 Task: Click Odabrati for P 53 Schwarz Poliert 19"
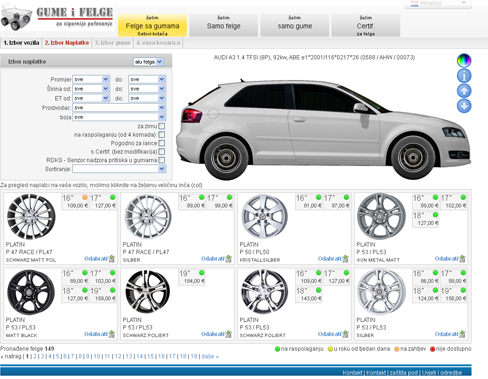point(213,334)
